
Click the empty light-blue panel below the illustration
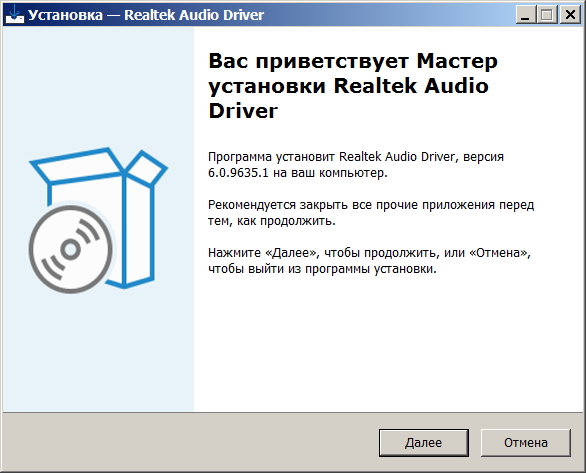(x=98, y=351)
